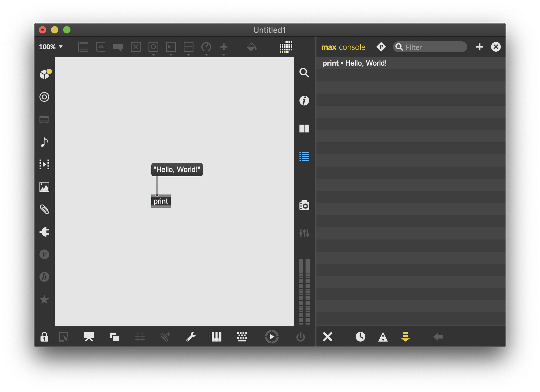Open the plug-ins browser

44,232
